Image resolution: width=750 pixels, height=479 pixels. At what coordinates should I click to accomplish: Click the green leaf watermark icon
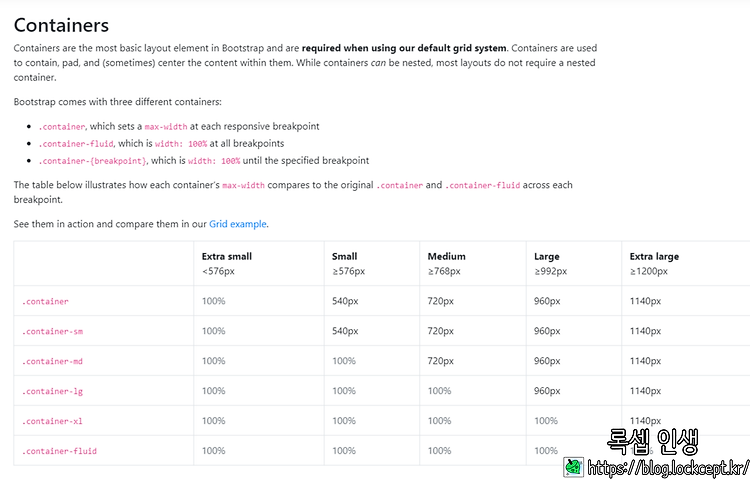(573, 467)
